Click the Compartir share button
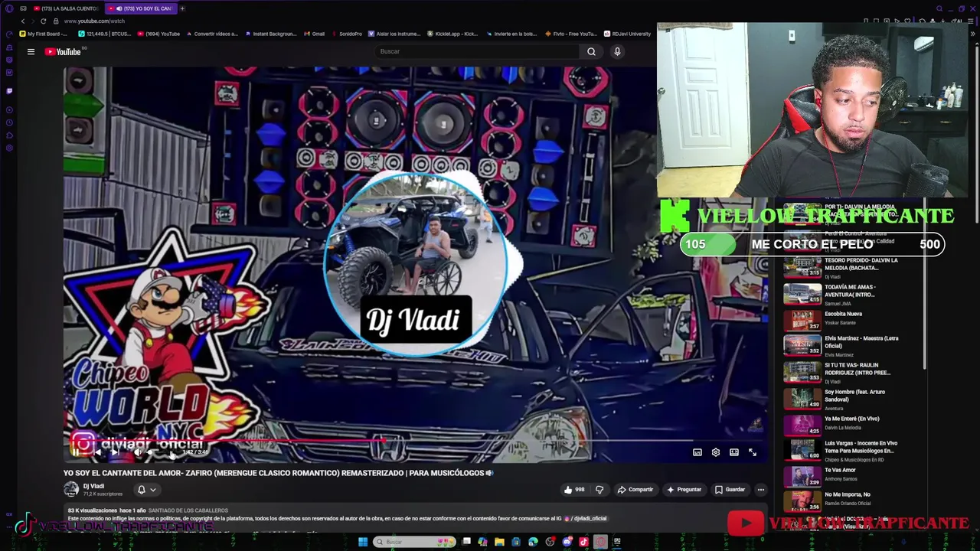The height and width of the screenshot is (551, 980). pyautogui.click(x=635, y=490)
